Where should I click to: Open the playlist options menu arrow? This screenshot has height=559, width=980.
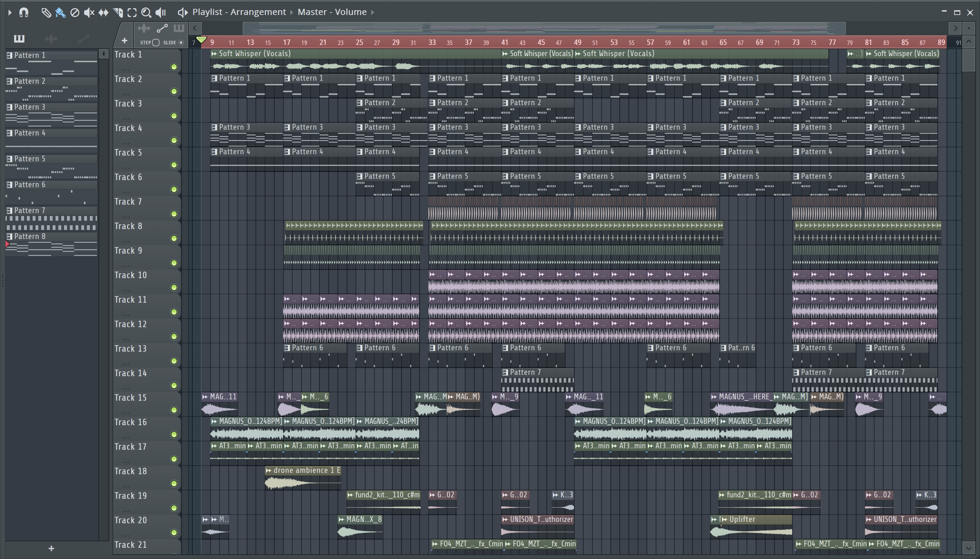tap(10, 12)
